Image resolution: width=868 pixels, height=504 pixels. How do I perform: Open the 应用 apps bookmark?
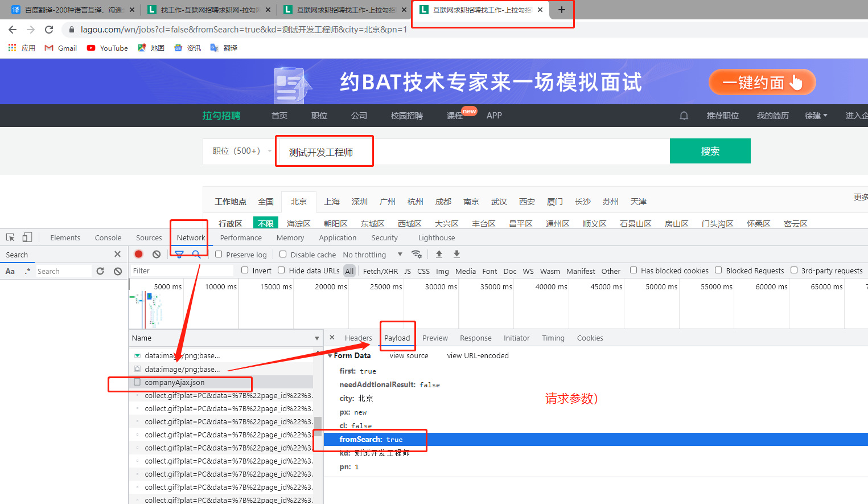(22, 48)
